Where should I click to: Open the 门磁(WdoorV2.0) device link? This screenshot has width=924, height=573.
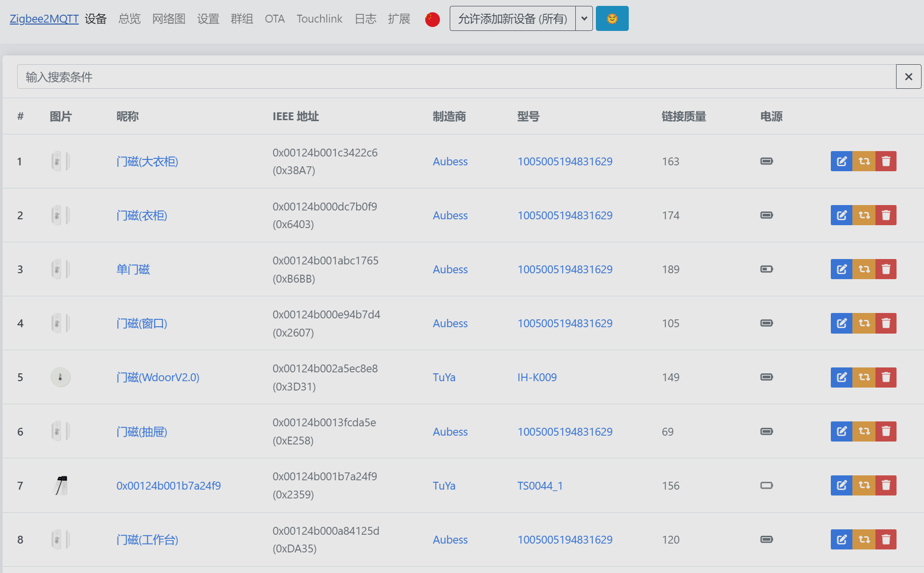tap(158, 377)
